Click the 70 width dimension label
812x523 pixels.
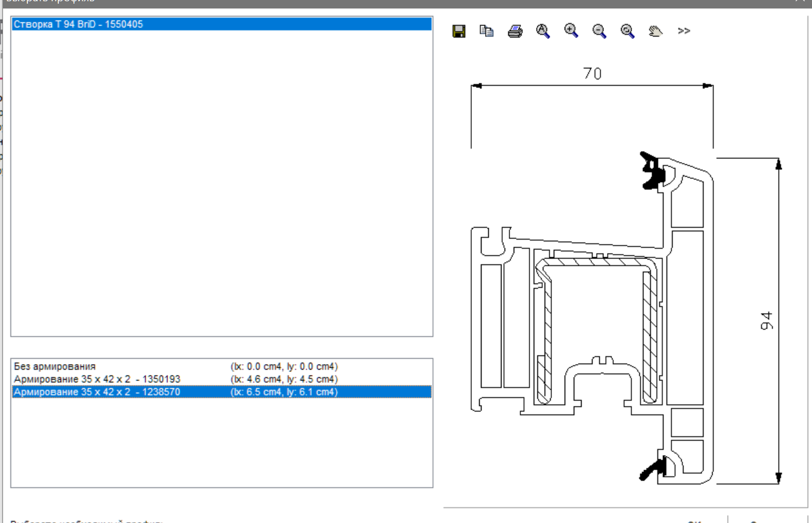(592, 73)
